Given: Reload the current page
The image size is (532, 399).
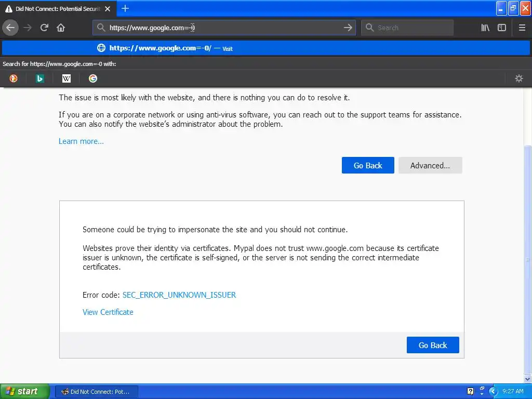Looking at the screenshot, I should click(x=44, y=28).
